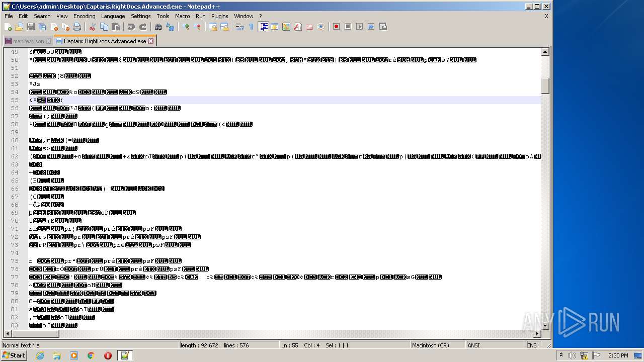
Task: Show hidden tray icons arrow
Action: [561, 355]
